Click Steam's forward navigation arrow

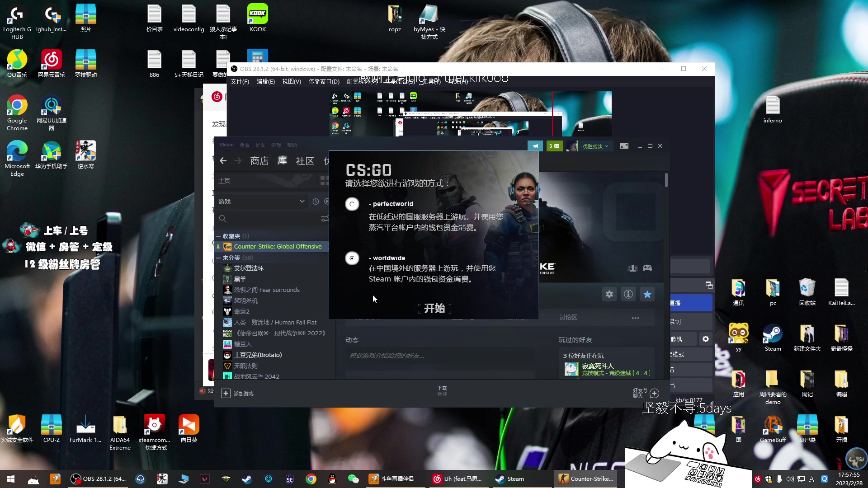(x=238, y=161)
